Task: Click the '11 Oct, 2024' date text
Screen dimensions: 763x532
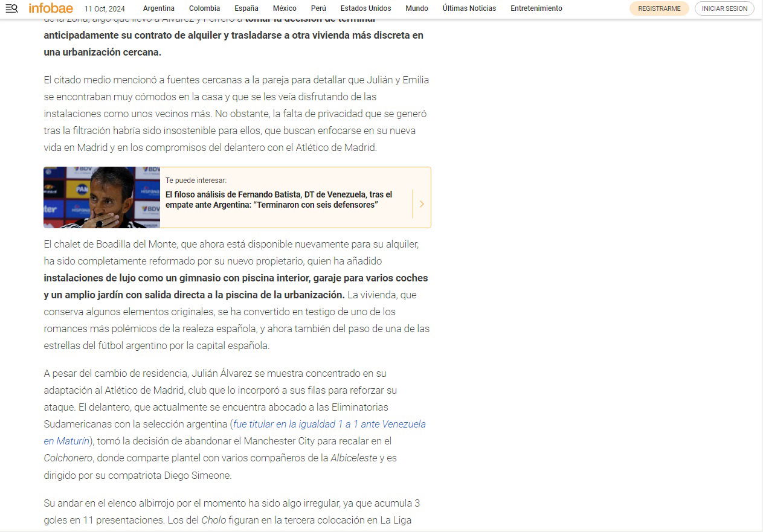Action: click(105, 8)
